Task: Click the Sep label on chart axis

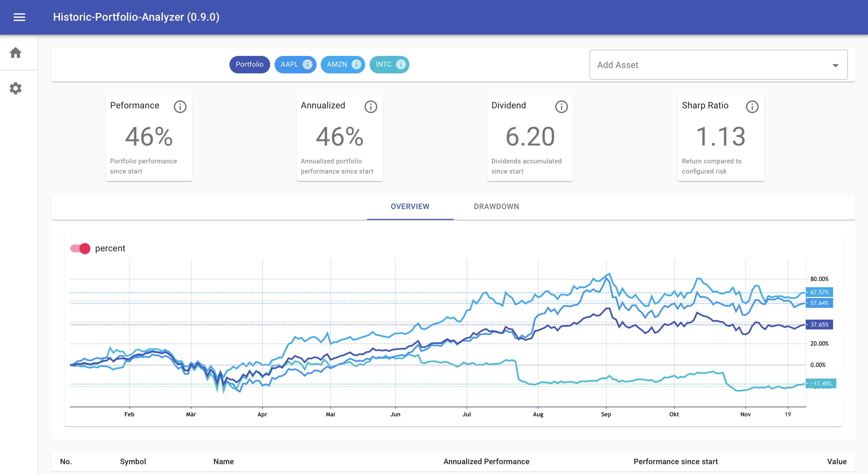Action: click(x=606, y=414)
